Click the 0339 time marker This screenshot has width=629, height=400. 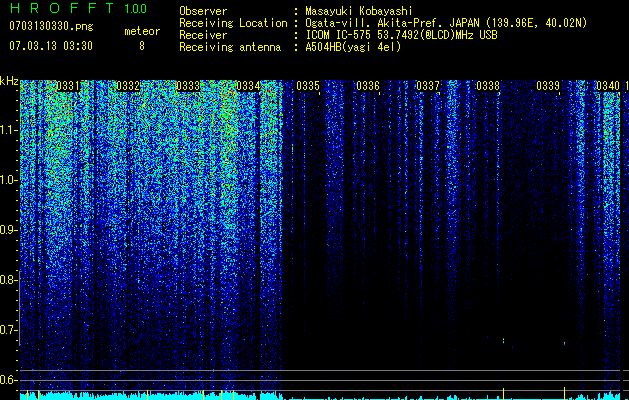[548, 86]
